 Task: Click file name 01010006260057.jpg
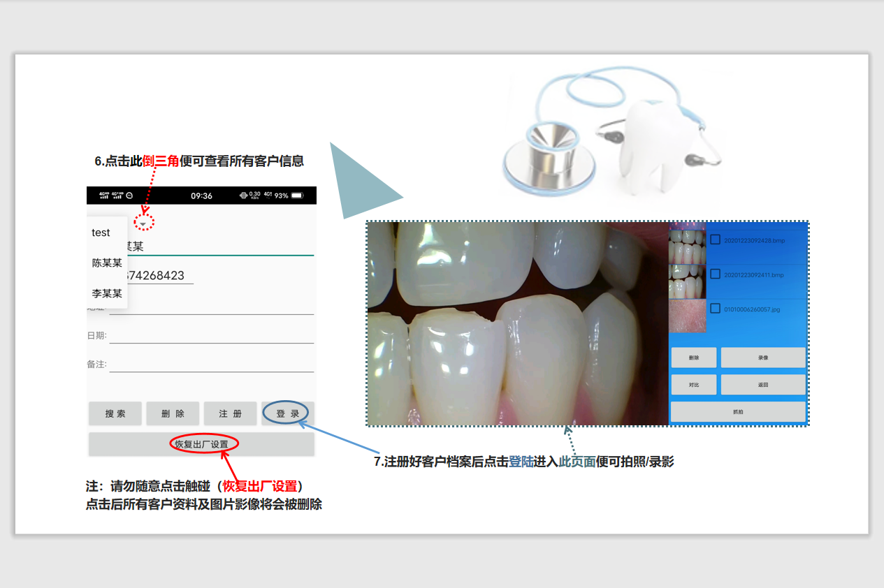click(x=751, y=309)
